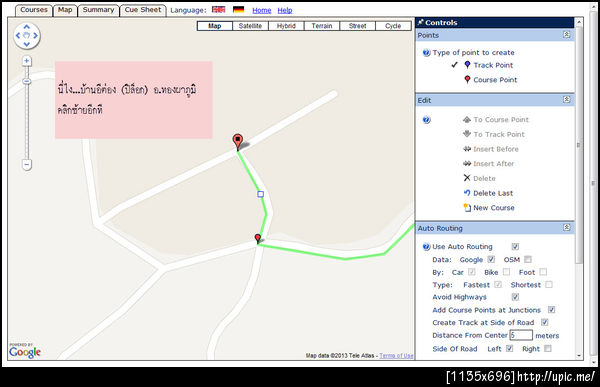
Task: Open the Courses tab
Action: point(34,10)
